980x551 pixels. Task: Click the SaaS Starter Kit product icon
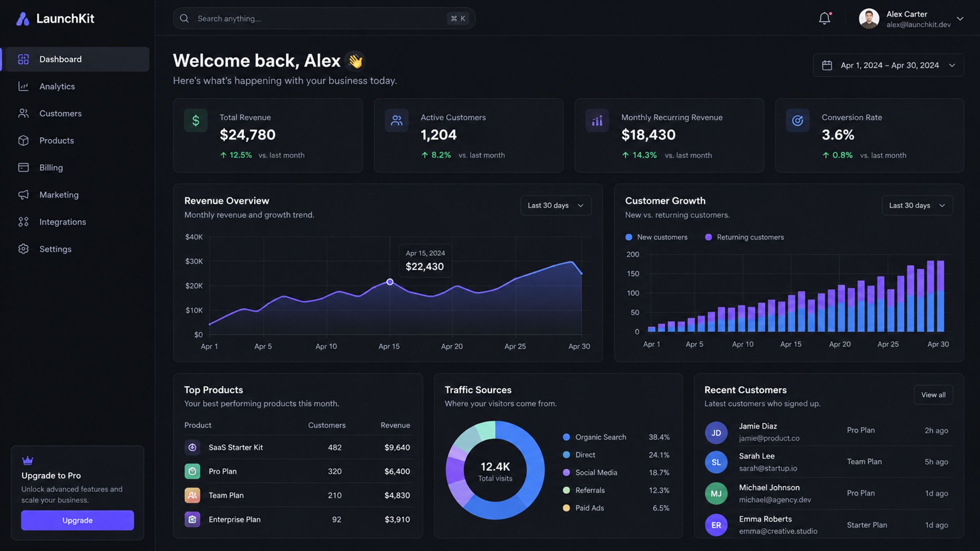pos(193,447)
